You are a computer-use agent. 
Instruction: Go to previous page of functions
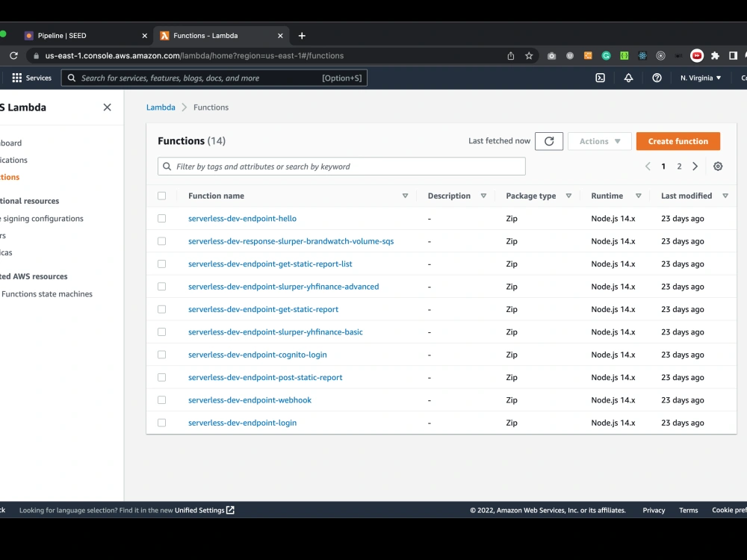click(648, 167)
